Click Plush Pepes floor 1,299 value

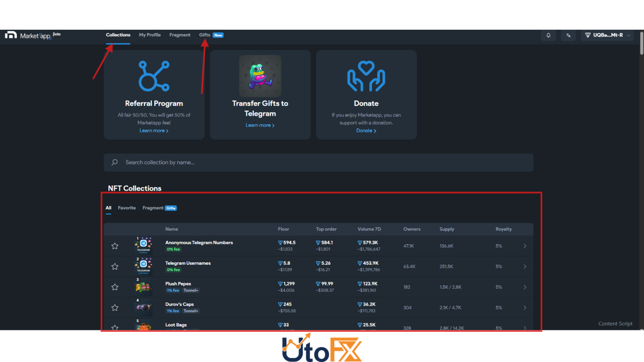[x=286, y=284]
